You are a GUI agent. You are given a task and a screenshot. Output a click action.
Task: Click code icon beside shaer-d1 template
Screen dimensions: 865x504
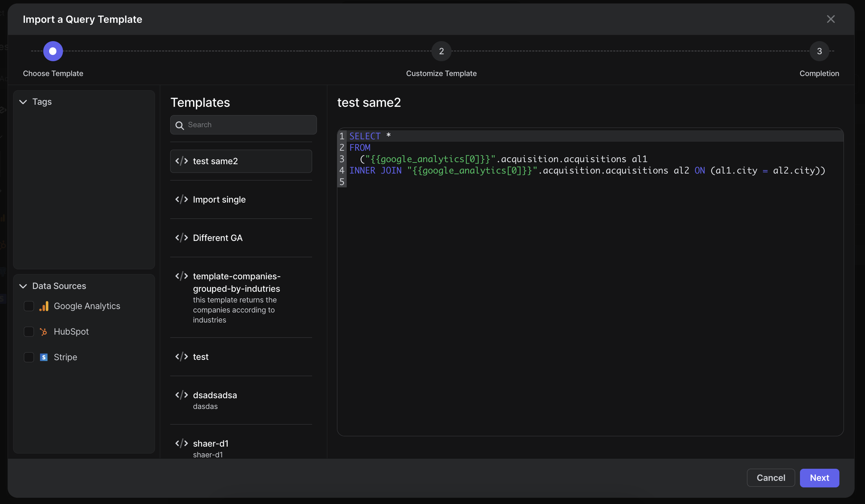pyautogui.click(x=182, y=444)
